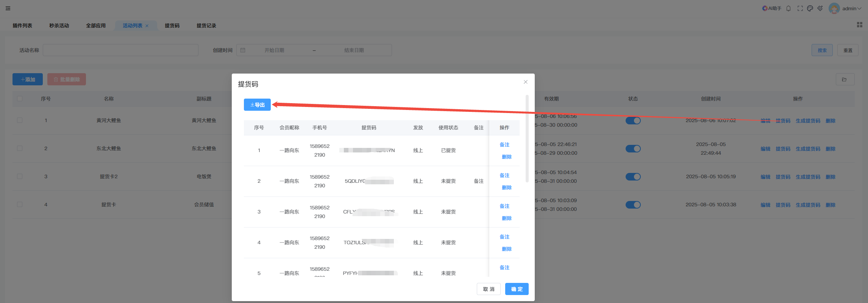
Task: Click the 结束日期 date field
Action: [x=354, y=50]
